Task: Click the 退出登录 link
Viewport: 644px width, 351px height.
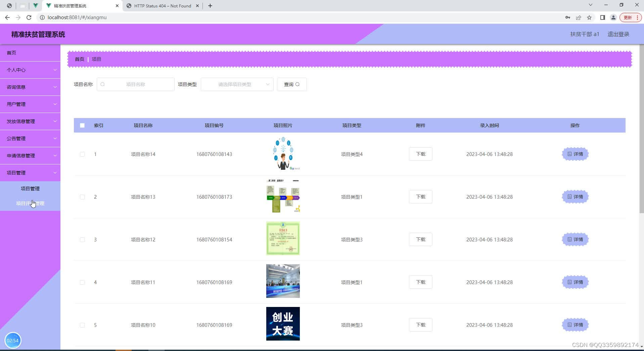Action: point(618,34)
